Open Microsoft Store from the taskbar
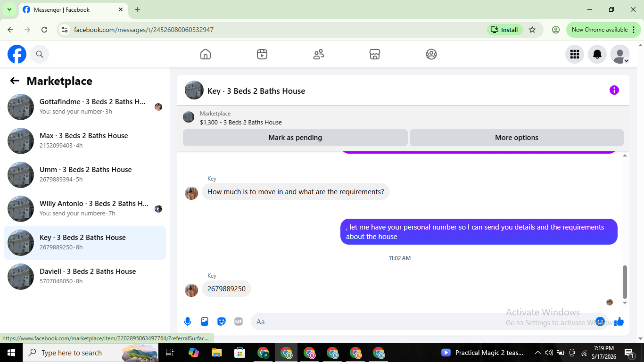Image resolution: width=644 pixels, height=362 pixels. pyautogui.click(x=240, y=353)
